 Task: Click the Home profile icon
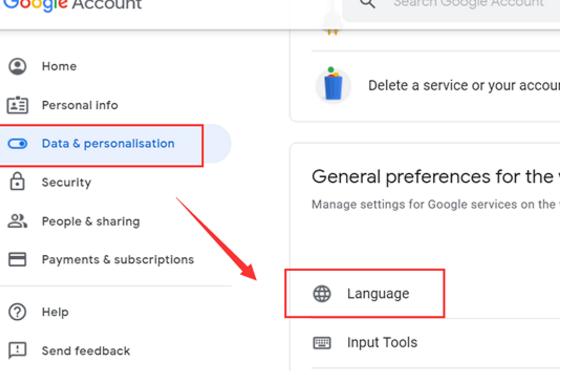17,67
